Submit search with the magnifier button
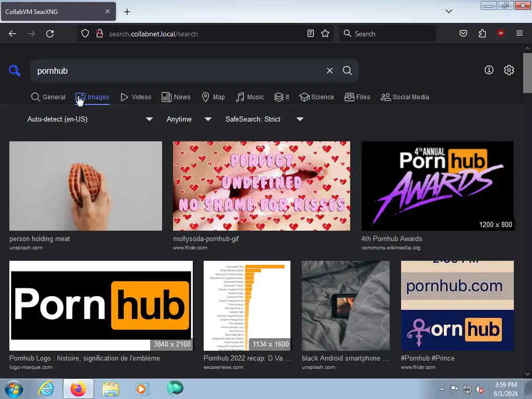Image resolution: width=532 pixels, height=399 pixels. click(347, 71)
